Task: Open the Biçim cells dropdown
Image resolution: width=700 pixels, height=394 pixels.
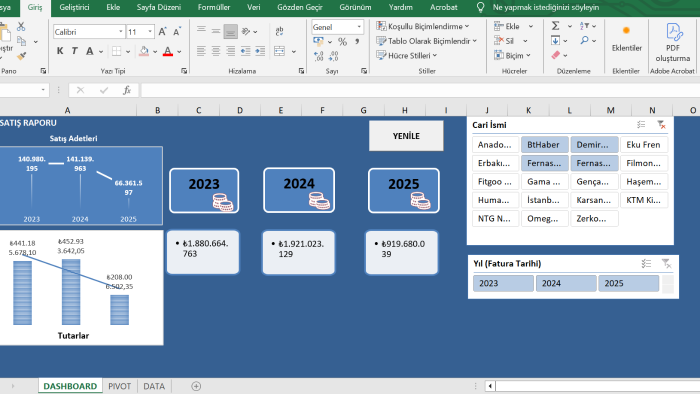Action: pos(529,56)
